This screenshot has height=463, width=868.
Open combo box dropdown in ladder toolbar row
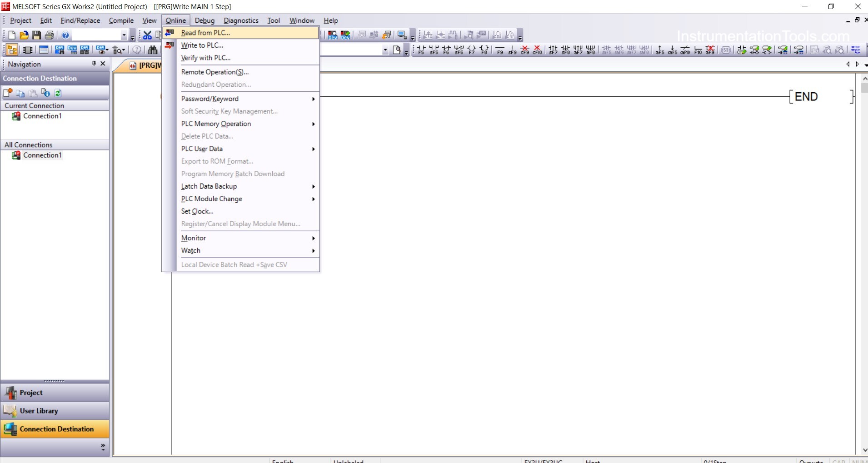tap(385, 50)
